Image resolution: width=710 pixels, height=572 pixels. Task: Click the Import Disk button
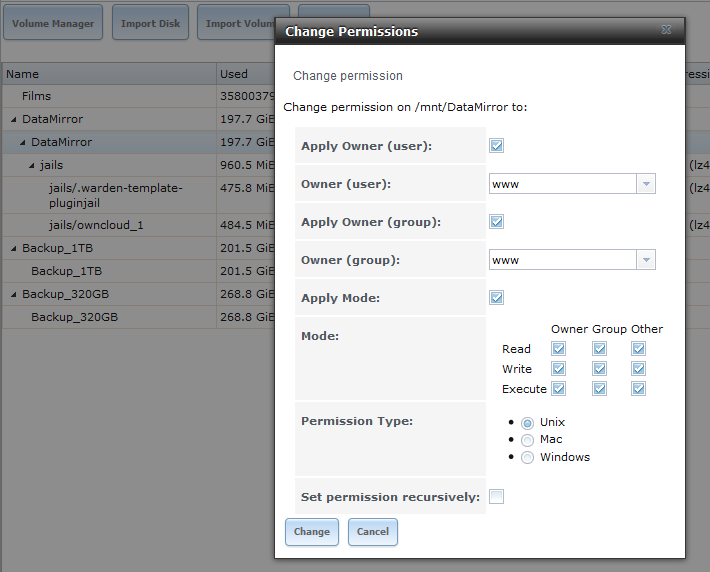coord(150,23)
